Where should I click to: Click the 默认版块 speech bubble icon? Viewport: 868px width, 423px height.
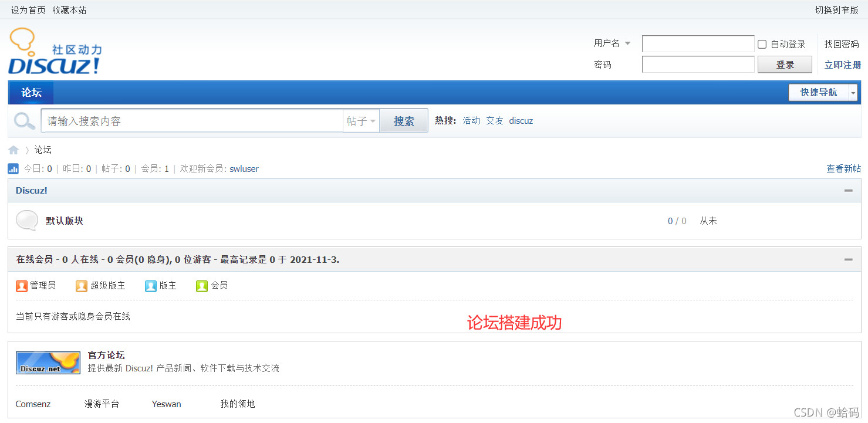tap(27, 221)
